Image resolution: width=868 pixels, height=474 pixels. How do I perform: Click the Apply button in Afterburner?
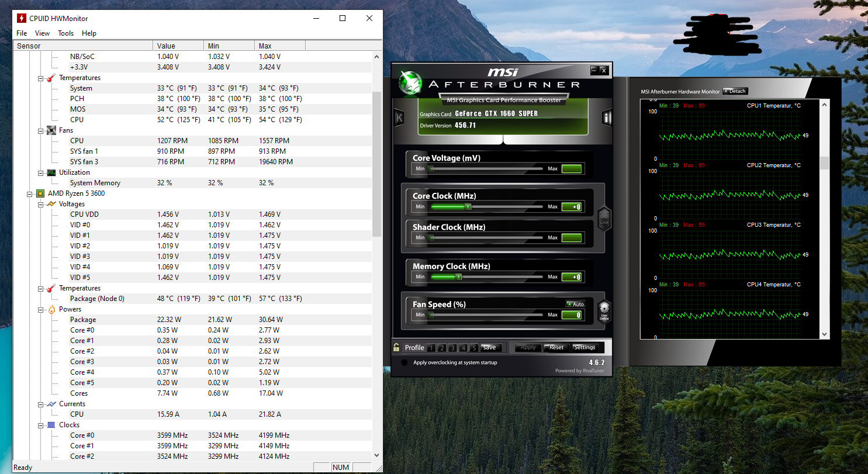(x=528, y=347)
